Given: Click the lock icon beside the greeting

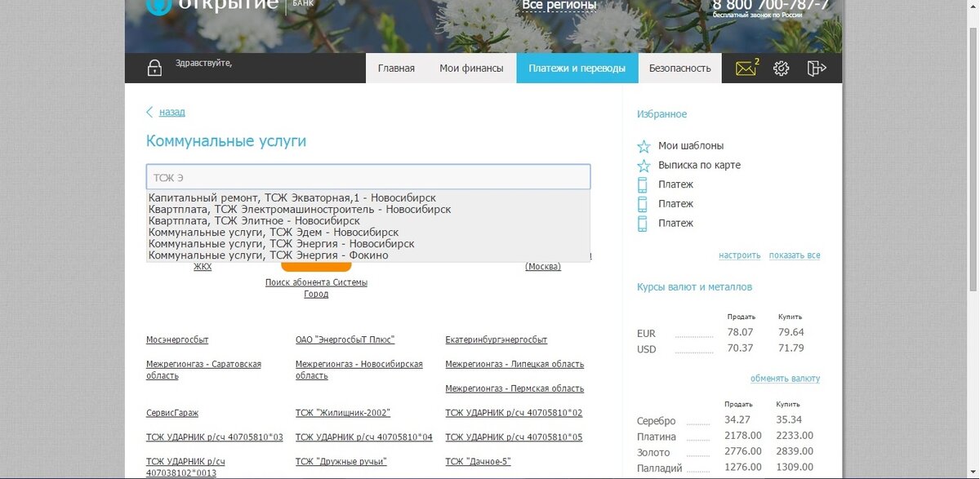Looking at the screenshot, I should pos(154,69).
